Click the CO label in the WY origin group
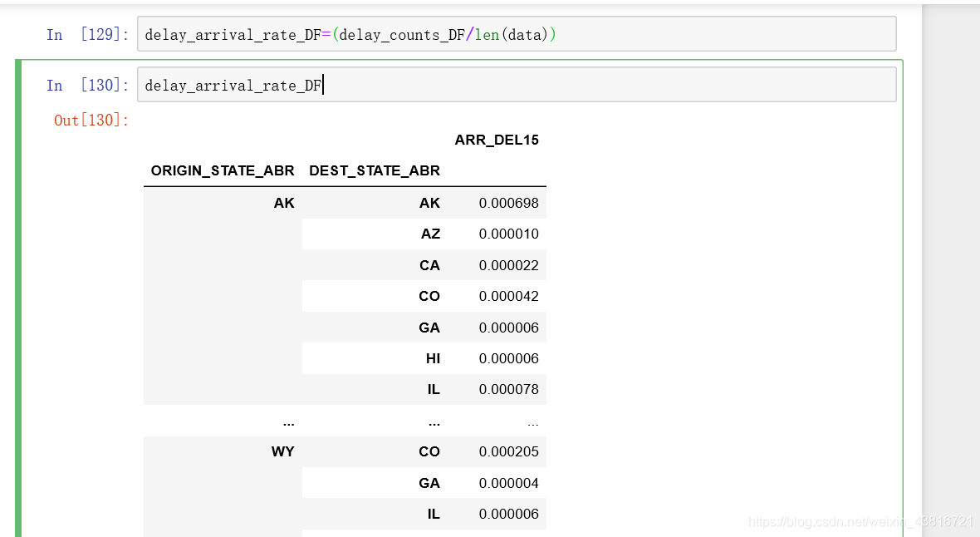The image size is (980, 537). (x=429, y=452)
